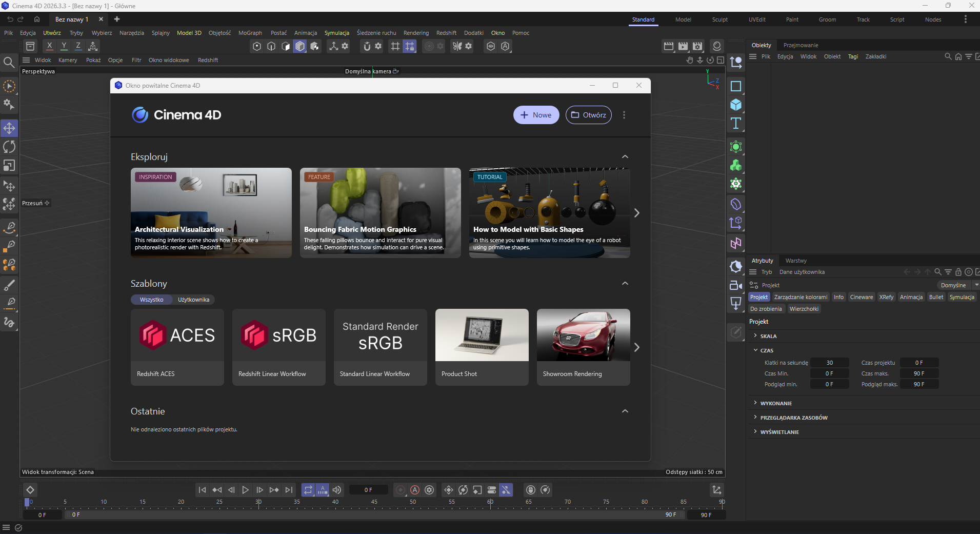Toggle autokeying in timeline
980x534 pixels.
pos(415,490)
